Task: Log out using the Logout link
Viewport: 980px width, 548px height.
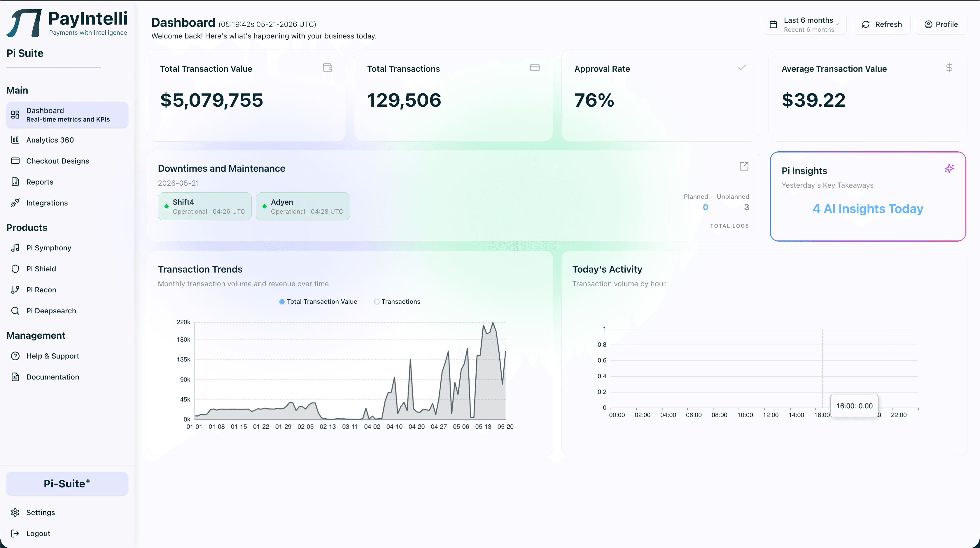Action: point(67,533)
